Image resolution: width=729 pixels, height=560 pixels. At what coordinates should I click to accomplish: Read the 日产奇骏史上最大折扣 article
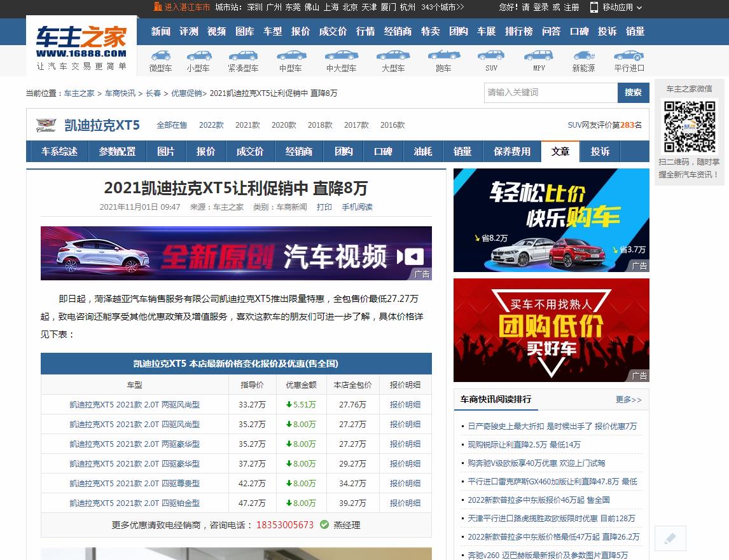point(552,426)
